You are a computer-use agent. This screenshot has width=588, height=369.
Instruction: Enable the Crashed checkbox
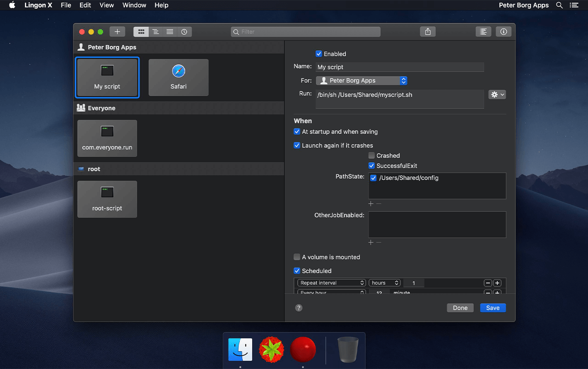pos(371,155)
